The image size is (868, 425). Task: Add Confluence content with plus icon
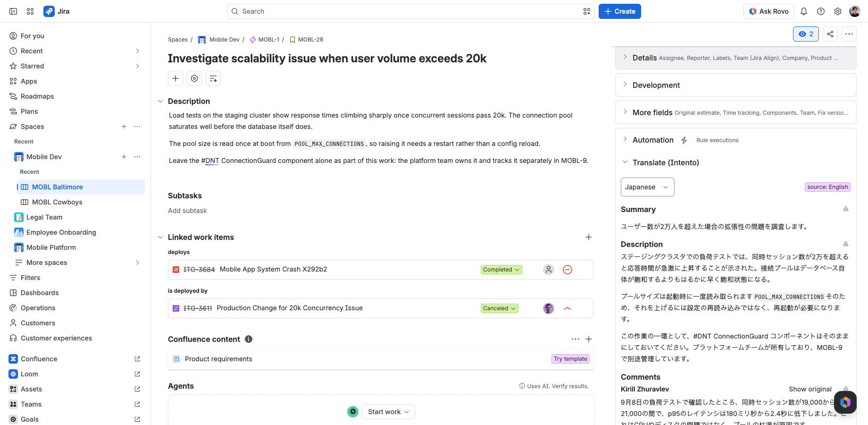click(589, 339)
